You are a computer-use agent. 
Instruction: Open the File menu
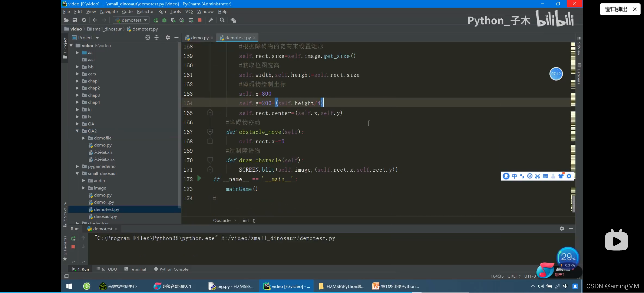tap(66, 11)
